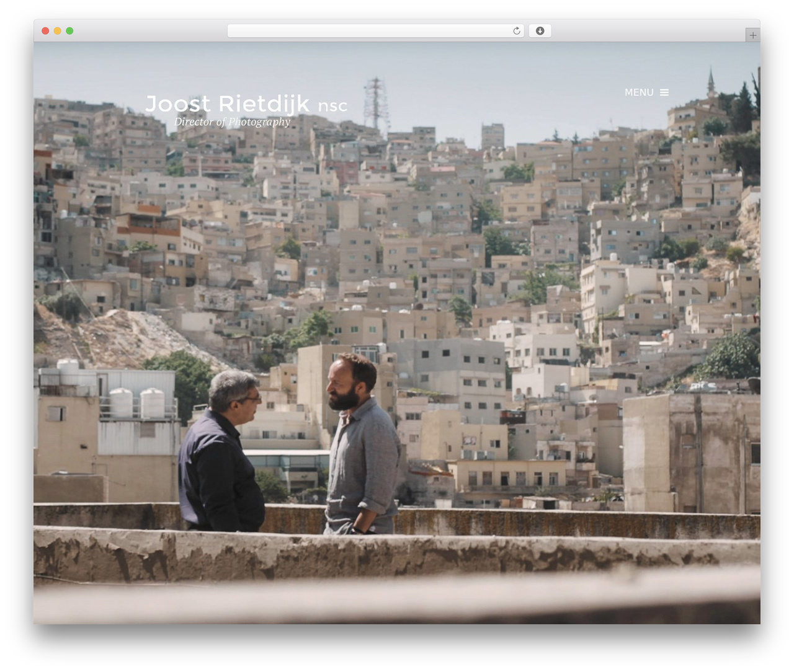Maximize the window with the green button
794x672 pixels.
[69, 31]
